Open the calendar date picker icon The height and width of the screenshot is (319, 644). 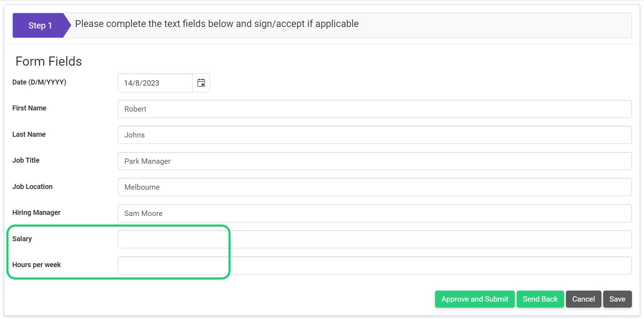click(x=201, y=83)
